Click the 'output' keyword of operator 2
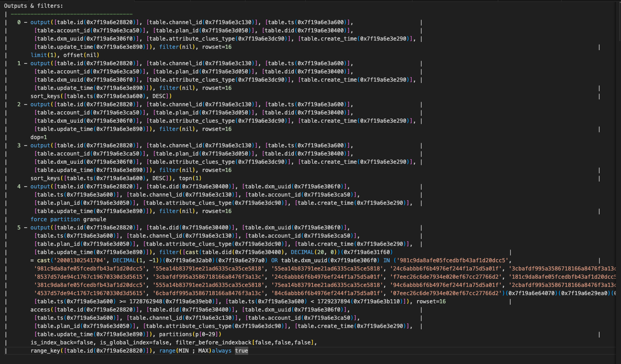This screenshot has height=364, width=621. tap(41, 104)
